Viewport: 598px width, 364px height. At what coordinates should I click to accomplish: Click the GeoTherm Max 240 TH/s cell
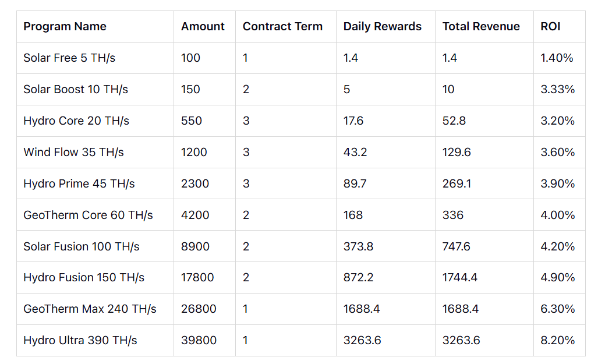point(90,309)
